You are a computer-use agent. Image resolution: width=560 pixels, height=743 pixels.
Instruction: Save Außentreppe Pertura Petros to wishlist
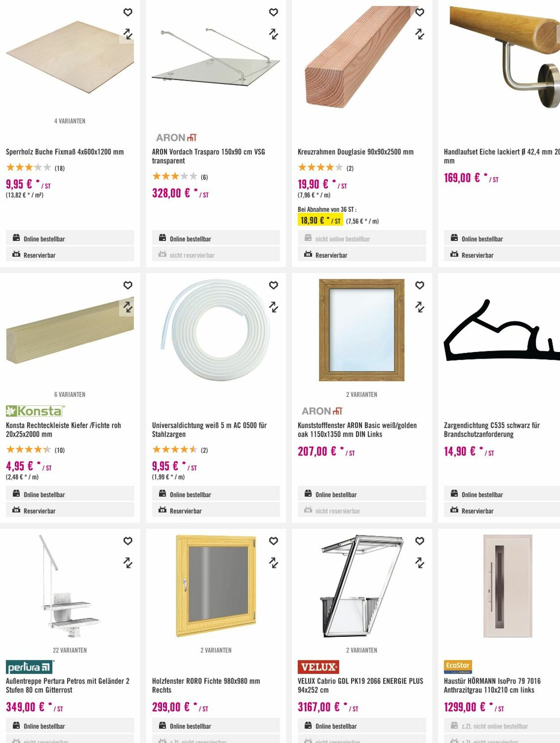tap(128, 541)
